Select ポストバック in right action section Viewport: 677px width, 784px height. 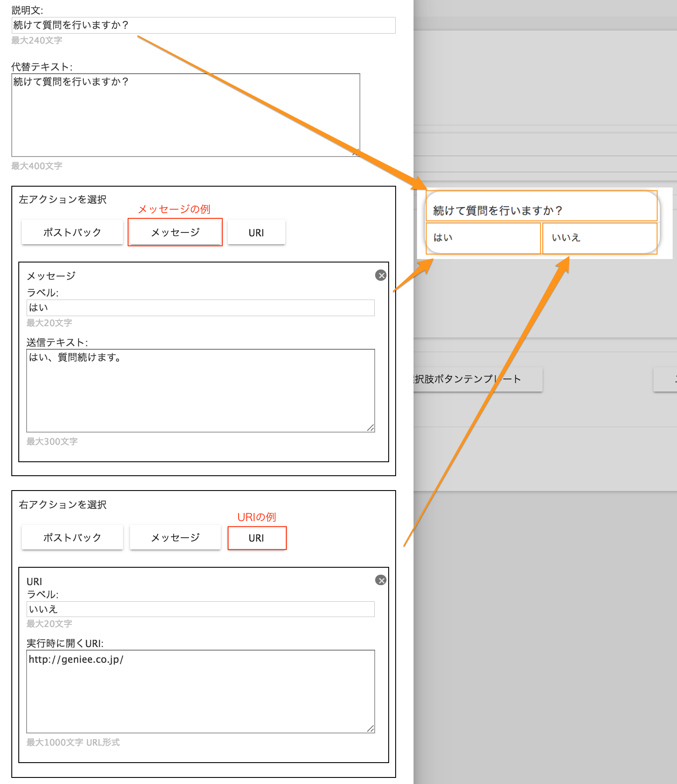click(72, 537)
